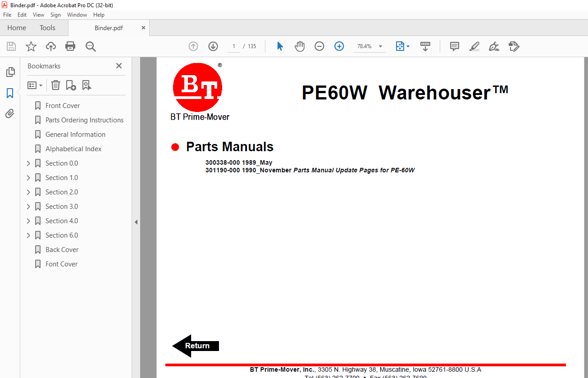Select the Section 6.0 bookmark label
The image size is (588, 378).
62,235
